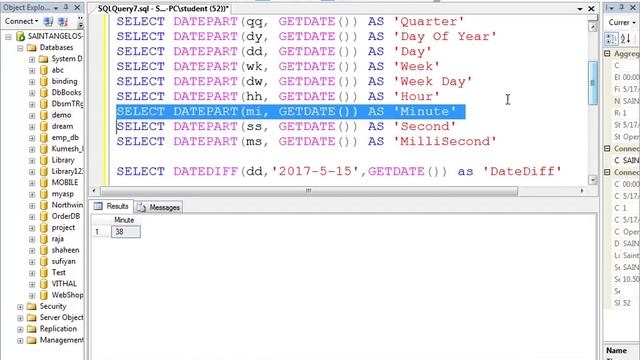Open the Connect dropdown in Object Explorer

click(21, 21)
